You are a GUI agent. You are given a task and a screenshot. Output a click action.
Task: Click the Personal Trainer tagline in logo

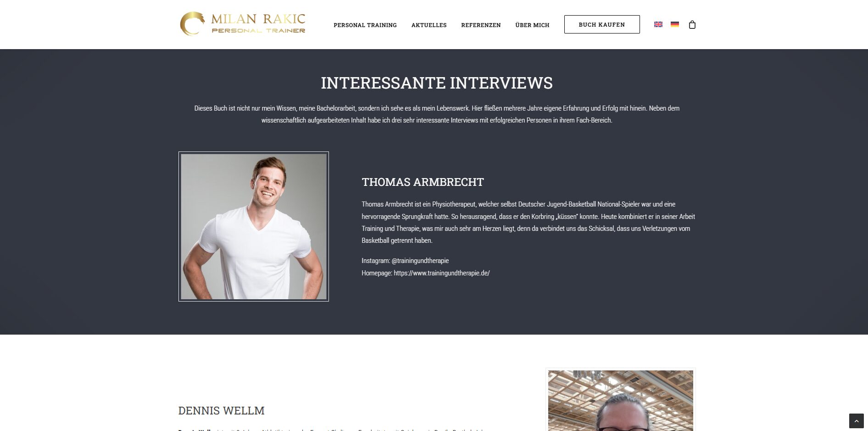pyautogui.click(x=258, y=31)
